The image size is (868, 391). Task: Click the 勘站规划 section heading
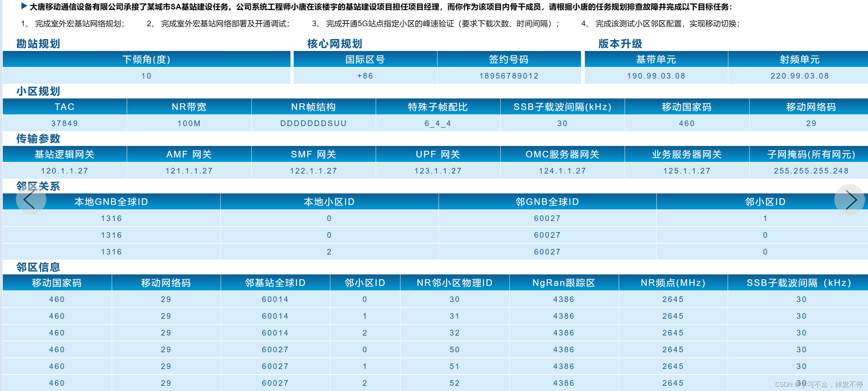(38, 44)
